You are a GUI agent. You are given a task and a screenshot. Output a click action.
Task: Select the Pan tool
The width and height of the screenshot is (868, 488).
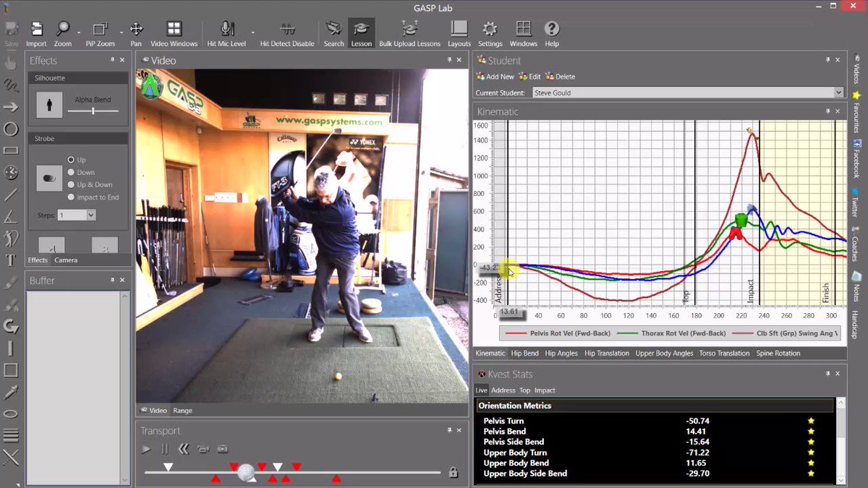coord(136,34)
